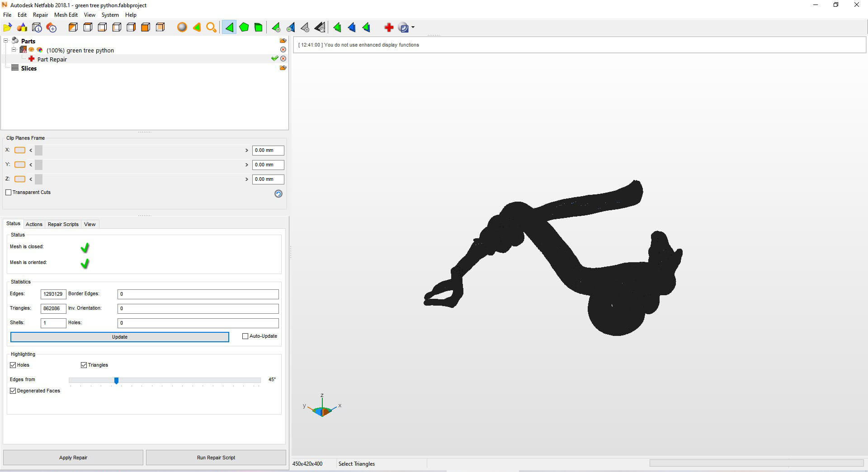
Task: Click the Apply Repair button
Action: (x=73, y=458)
